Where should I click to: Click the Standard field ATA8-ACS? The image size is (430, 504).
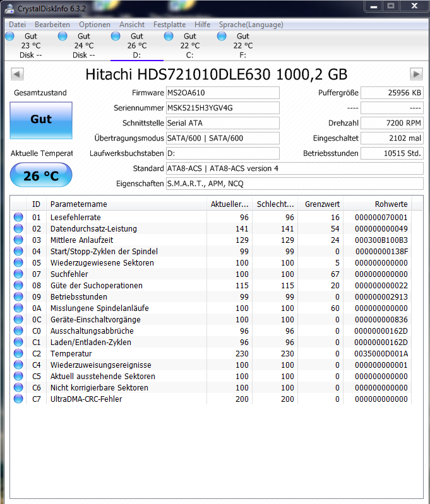tap(294, 168)
